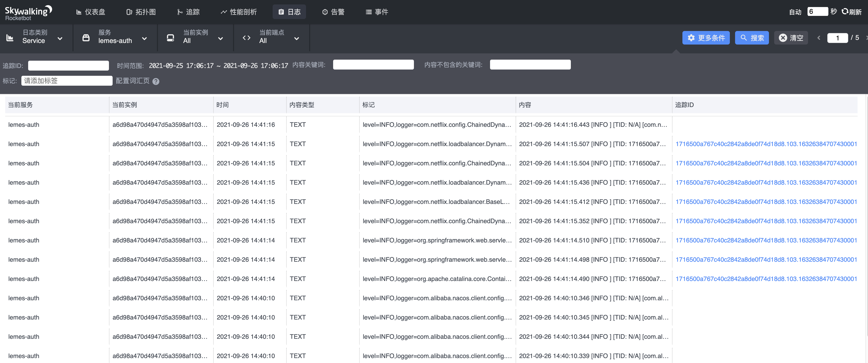
Task: Go to previous page arrow
Action: click(x=819, y=38)
